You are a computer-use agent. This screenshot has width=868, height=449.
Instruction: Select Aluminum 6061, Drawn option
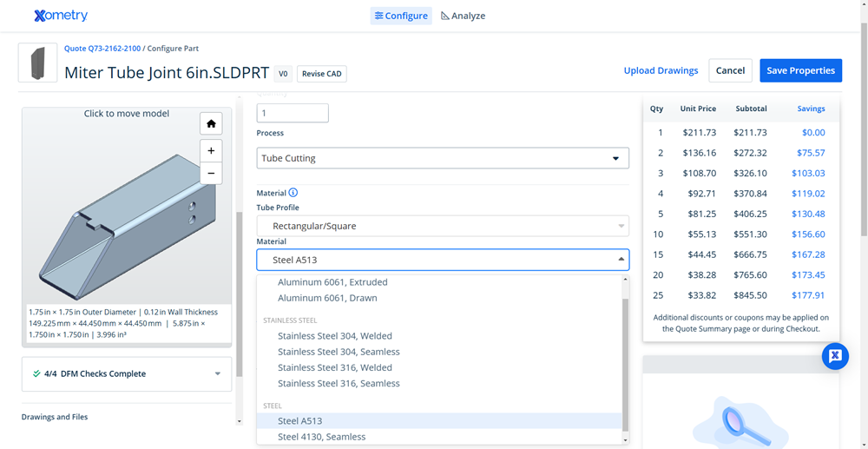[x=327, y=298]
